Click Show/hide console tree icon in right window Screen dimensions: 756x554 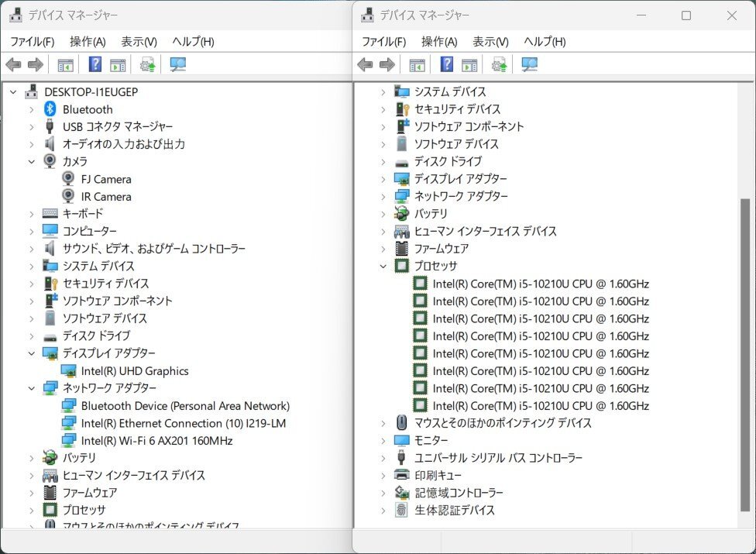(417, 64)
